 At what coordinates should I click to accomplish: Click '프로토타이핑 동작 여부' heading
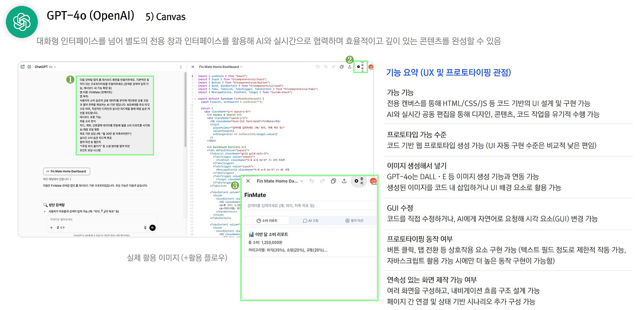pyautogui.click(x=421, y=239)
